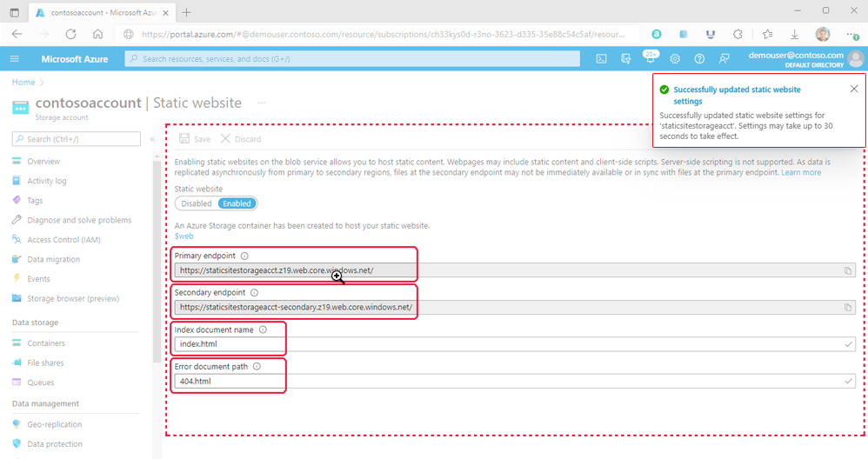The height and width of the screenshot is (459, 868).
Task: Click the Error document path field
Action: pyautogui.click(x=515, y=381)
